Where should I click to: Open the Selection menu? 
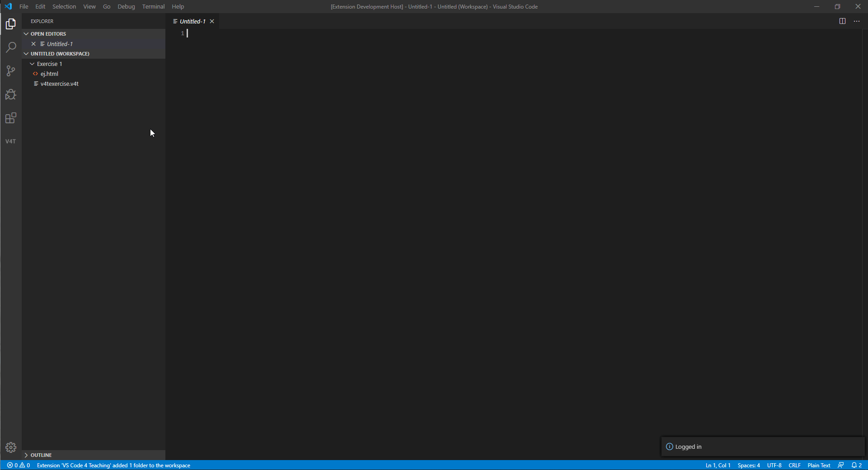tap(64, 6)
